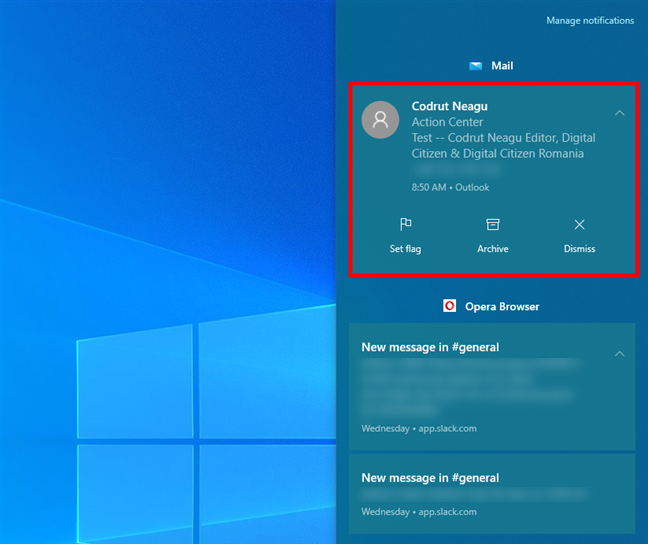Click the Set flag label
The width and height of the screenshot is (648, 544).
[405, 249]
